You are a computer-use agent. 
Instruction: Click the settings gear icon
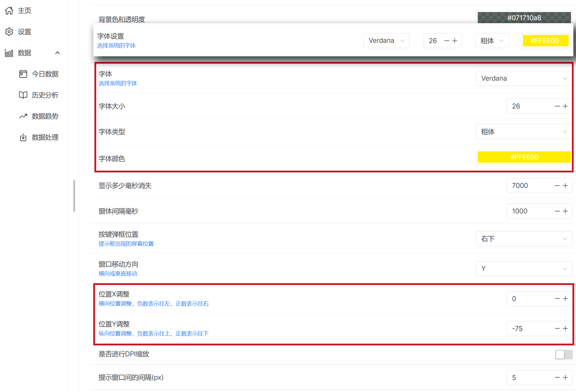[9, 32]
